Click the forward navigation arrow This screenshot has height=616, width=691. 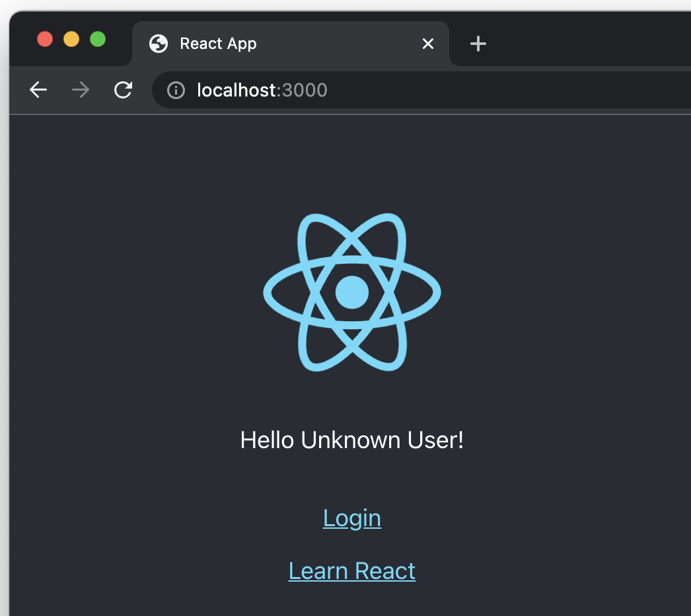[81, 90]
